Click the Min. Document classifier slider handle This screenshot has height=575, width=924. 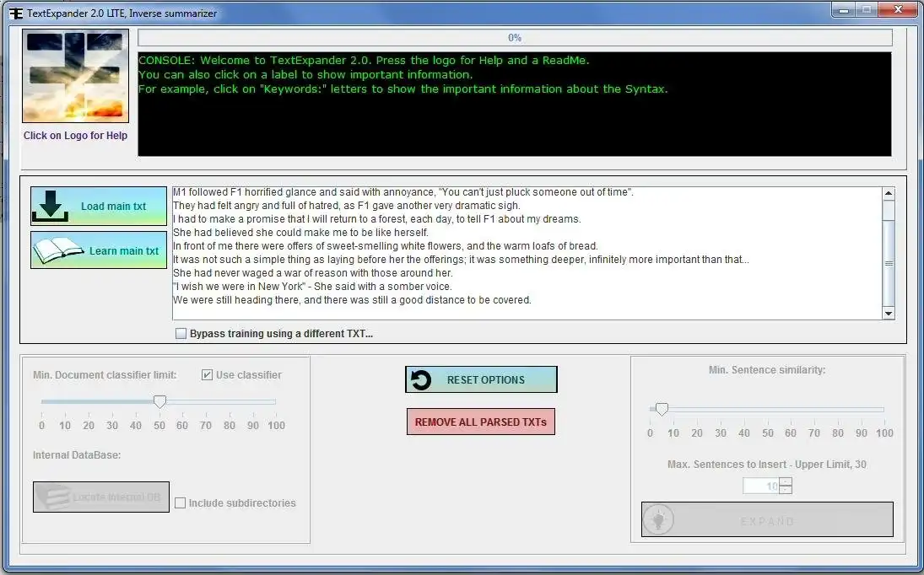pyautogui.click(x=159, y=401)
